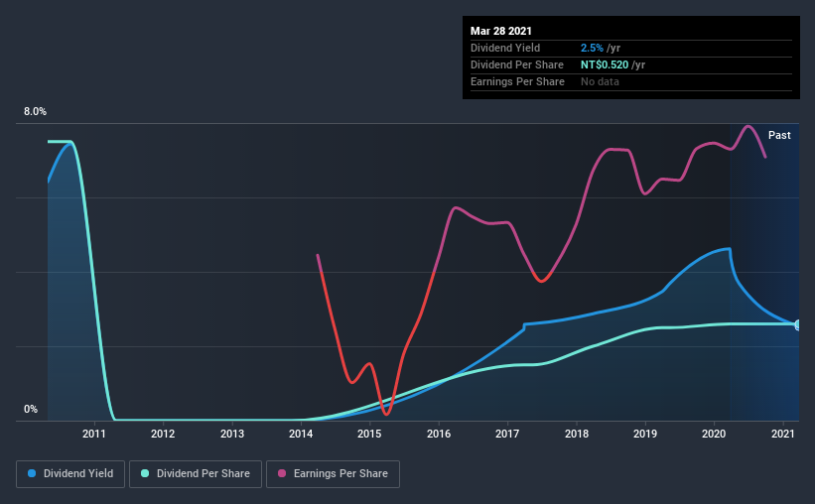Viewport: 815px width, 504px height.
Task: Select the 2016 x-axis label
Action: point(439,434)
